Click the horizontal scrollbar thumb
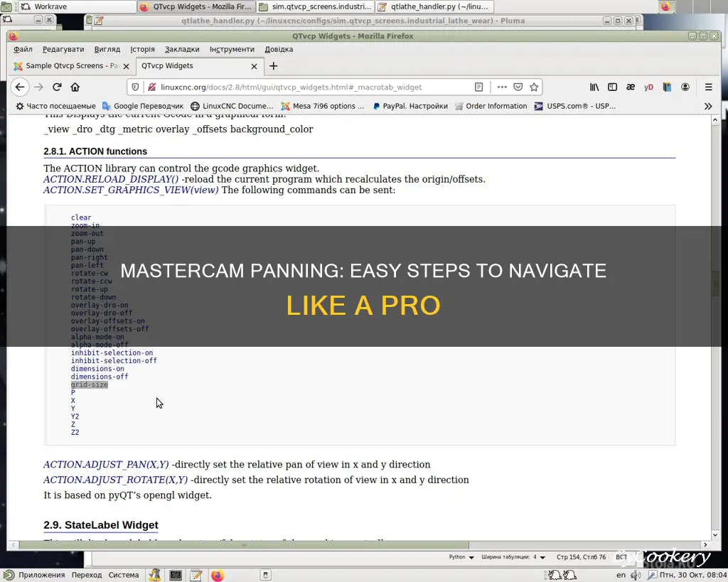The height and width of the screenshot is (582, 728). tap(244, 545)
